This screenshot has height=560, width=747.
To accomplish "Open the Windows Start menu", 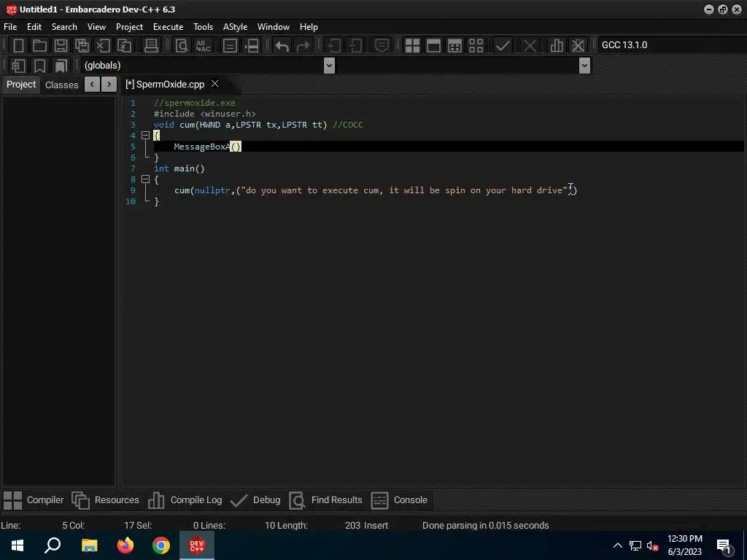I will [18, 545].
